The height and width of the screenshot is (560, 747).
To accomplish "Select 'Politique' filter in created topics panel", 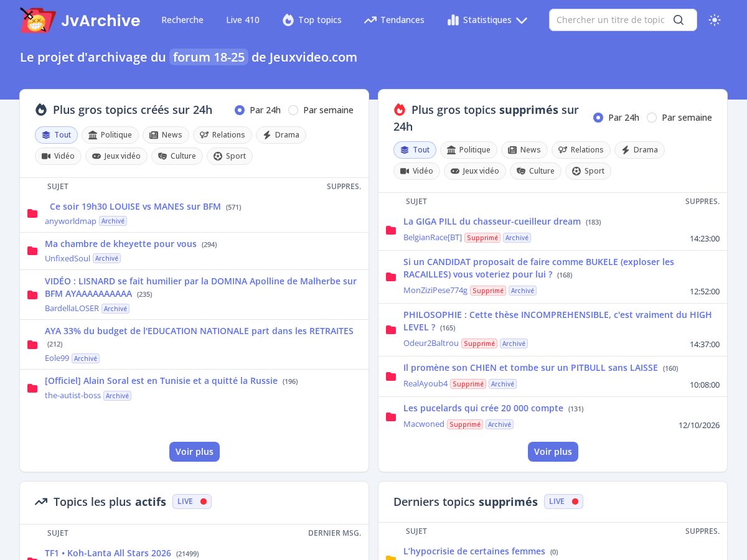I will 110,135.
